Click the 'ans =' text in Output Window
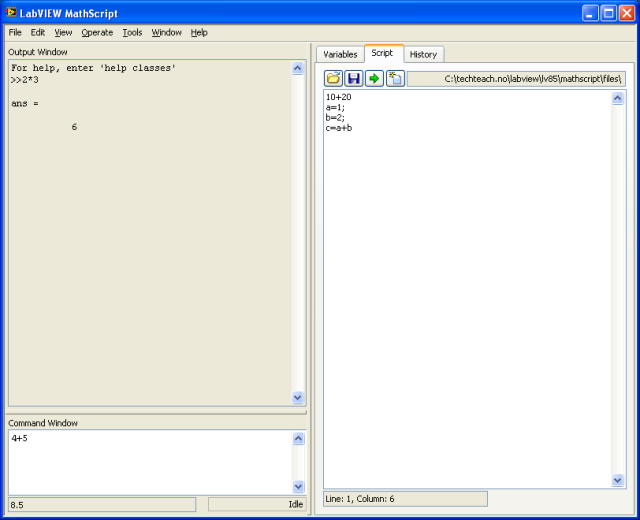Viewport: 640px width, 520px height. (x=24, y=104)
